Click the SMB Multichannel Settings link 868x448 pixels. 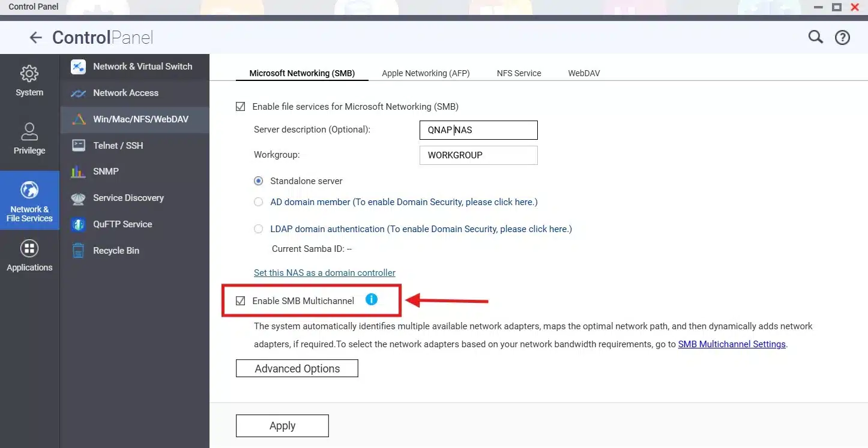click(731, 344)
